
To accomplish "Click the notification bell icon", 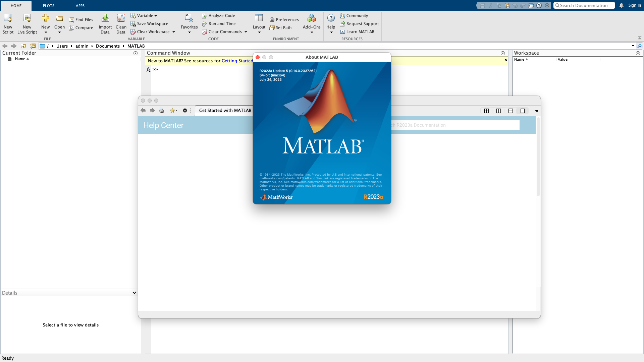I will coord(622,5).
